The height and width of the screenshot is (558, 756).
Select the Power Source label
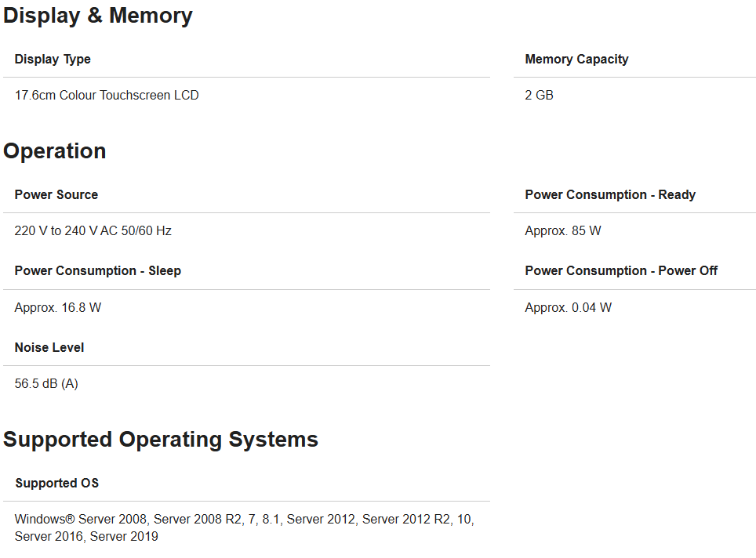tap(56, 195)
